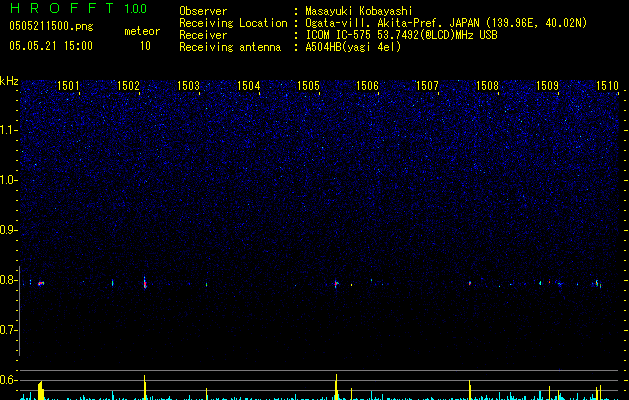The width and height of the screenshot is (629, 400).
Task: Click the meteor echo near 1505 at 0.8 kHz
Action: pyautogui.click(x=336, y=284)
